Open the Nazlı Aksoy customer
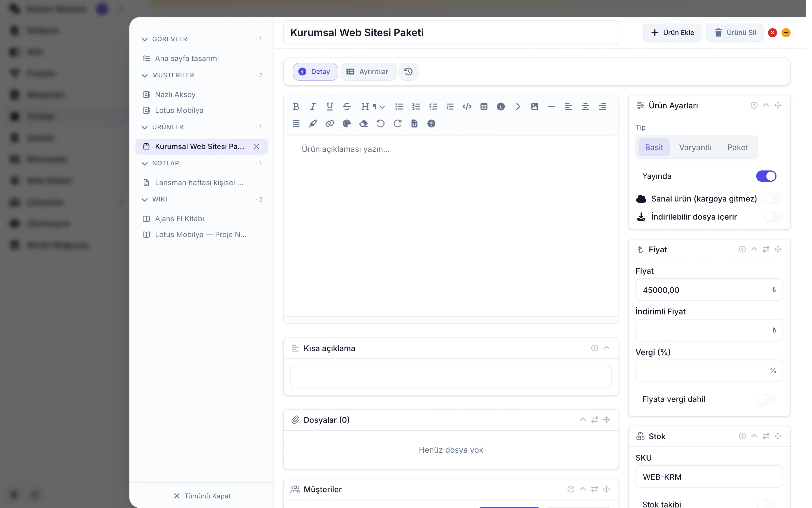Screen dimensions: 812x508 202,95
